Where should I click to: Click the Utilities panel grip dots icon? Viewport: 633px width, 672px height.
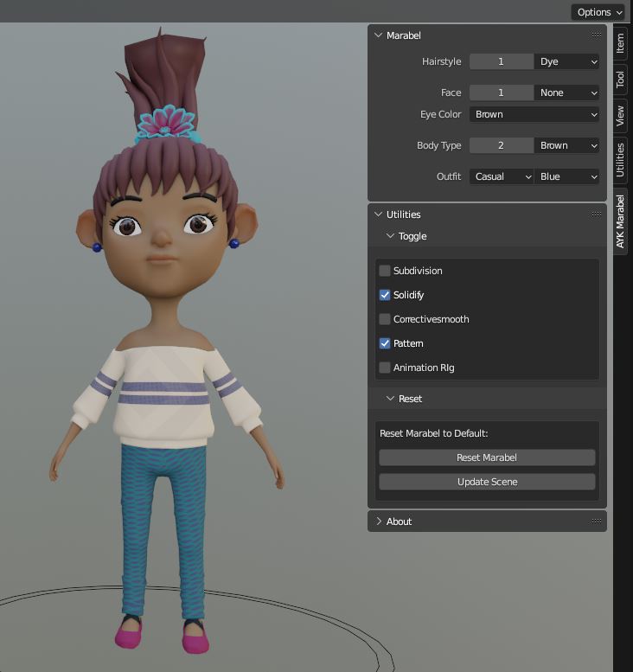[596, 214]
